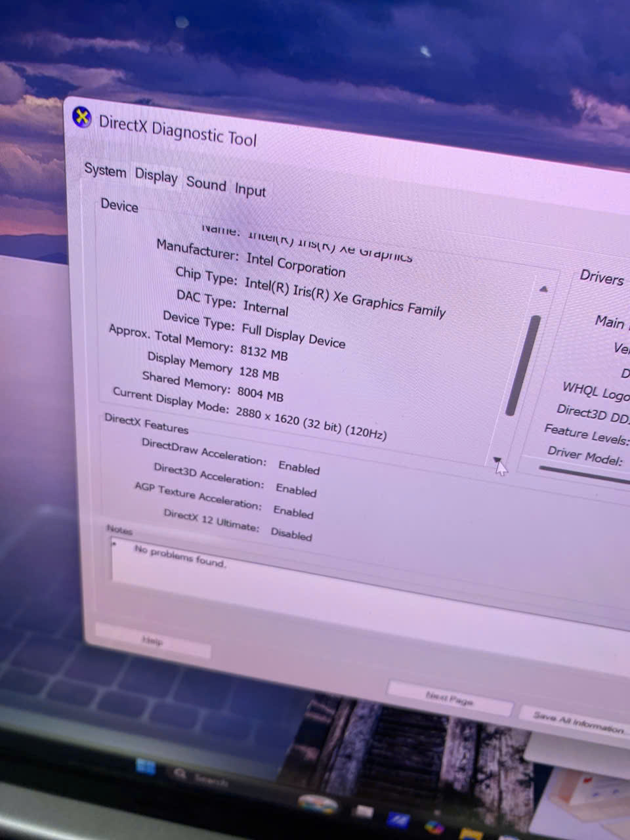Open the yellow File Explorer taskbar icon

[x=470, y=834]
